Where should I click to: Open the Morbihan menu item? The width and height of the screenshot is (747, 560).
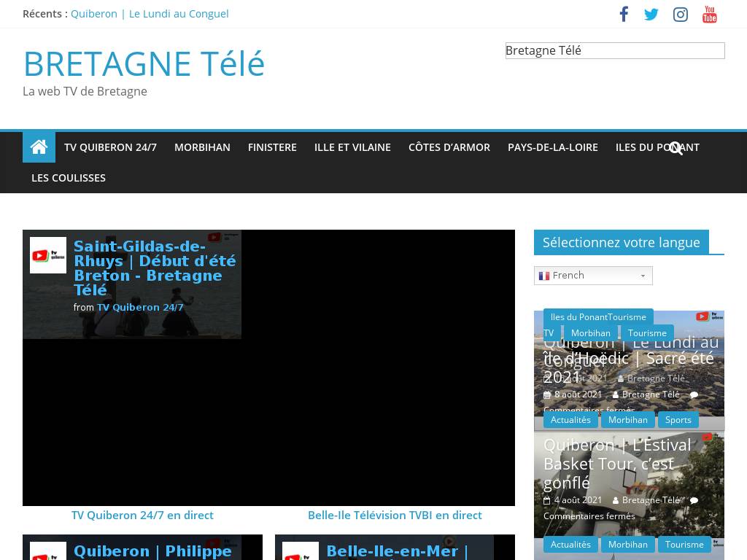(x=202, y=147)
